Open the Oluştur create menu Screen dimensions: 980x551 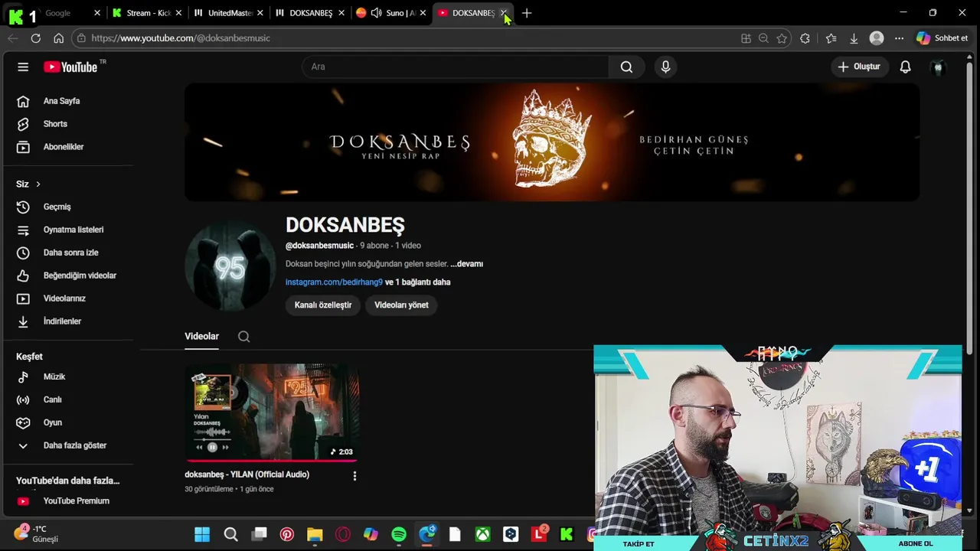tap(859, 67)
